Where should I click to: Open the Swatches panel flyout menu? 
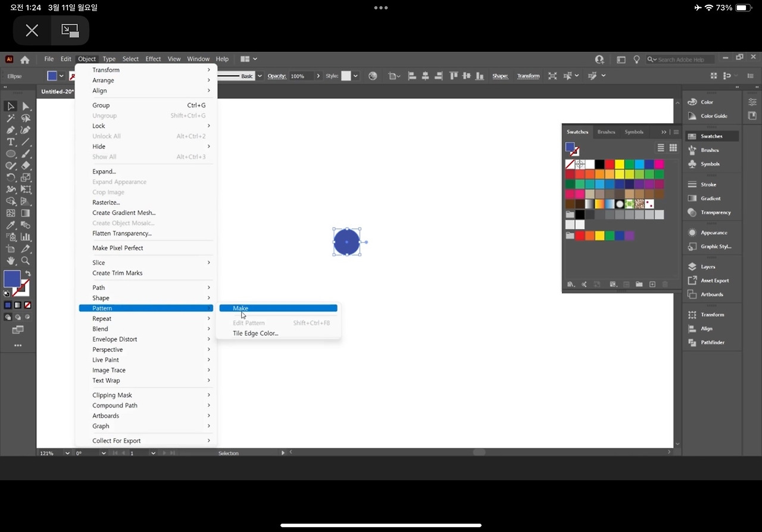(x=676, y=132)
